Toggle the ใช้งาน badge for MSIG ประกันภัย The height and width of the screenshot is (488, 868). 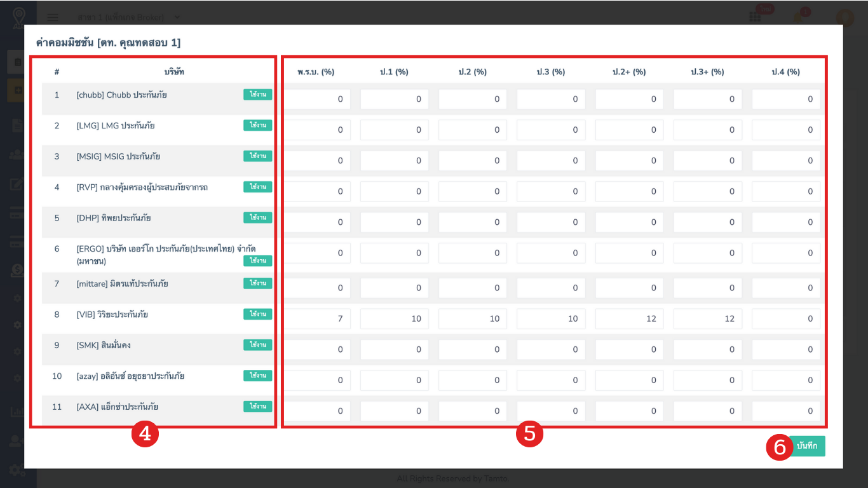click(x=257, y=156)
